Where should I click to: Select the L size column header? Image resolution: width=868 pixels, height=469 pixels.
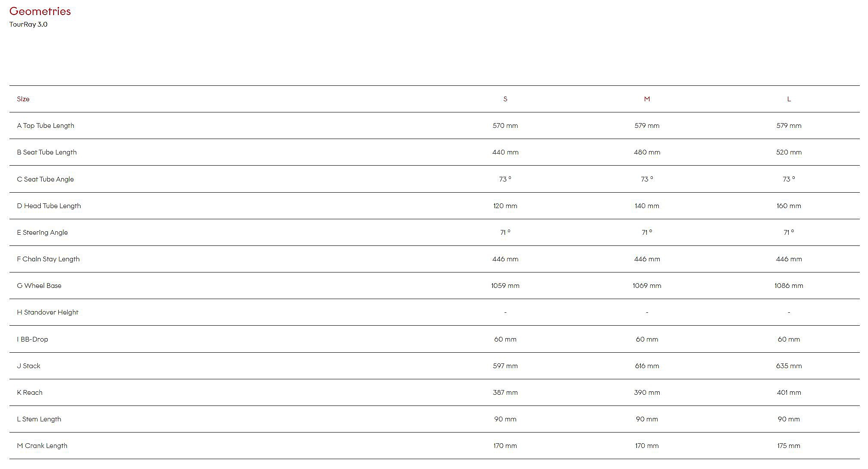789,99
